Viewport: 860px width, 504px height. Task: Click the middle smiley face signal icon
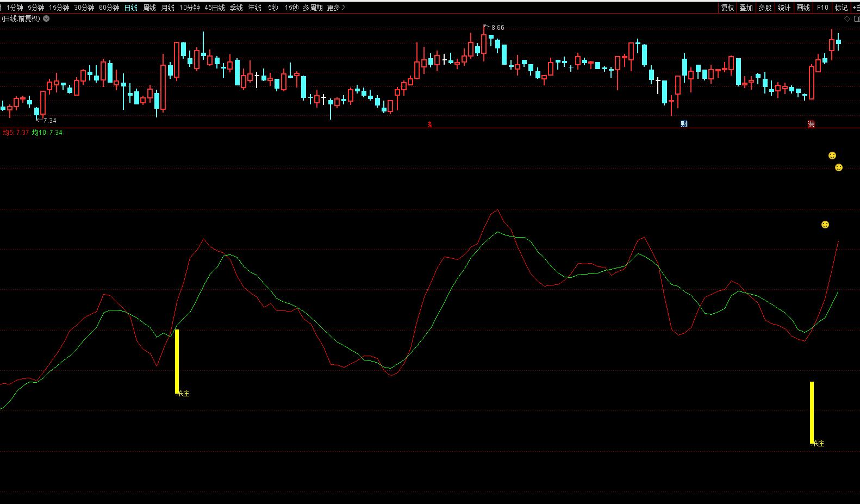pyautogui.click(x=838, y=167)
